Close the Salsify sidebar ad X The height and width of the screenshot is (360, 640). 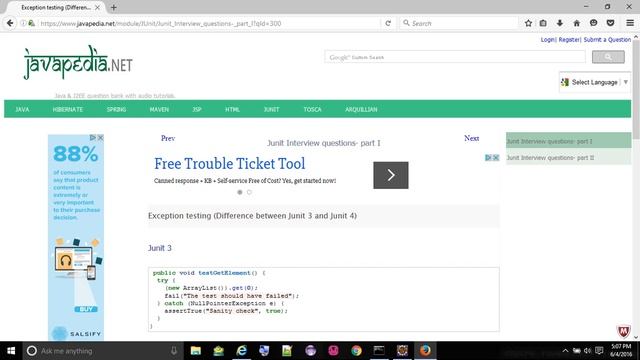[100, 138]
